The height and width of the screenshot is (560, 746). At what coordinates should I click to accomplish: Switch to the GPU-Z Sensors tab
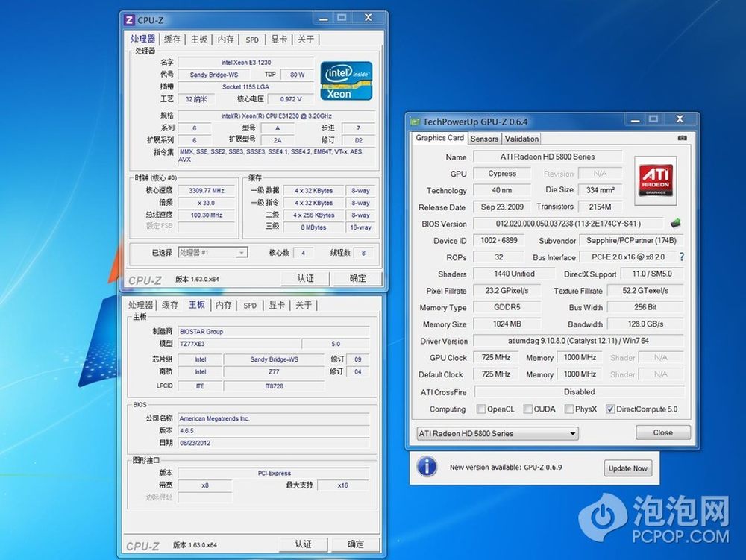click(x=484, y=139)
